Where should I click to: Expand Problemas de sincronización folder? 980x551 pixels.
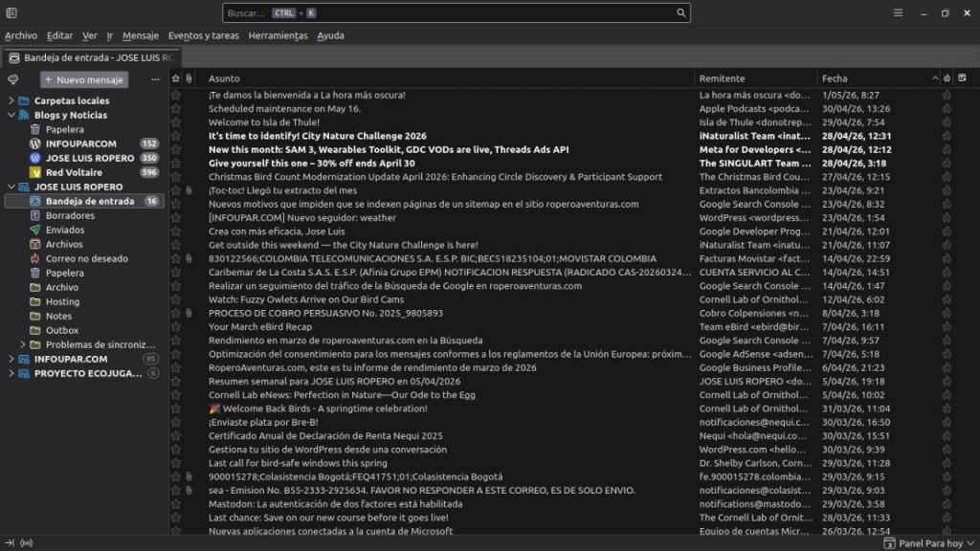click(23, 344)
